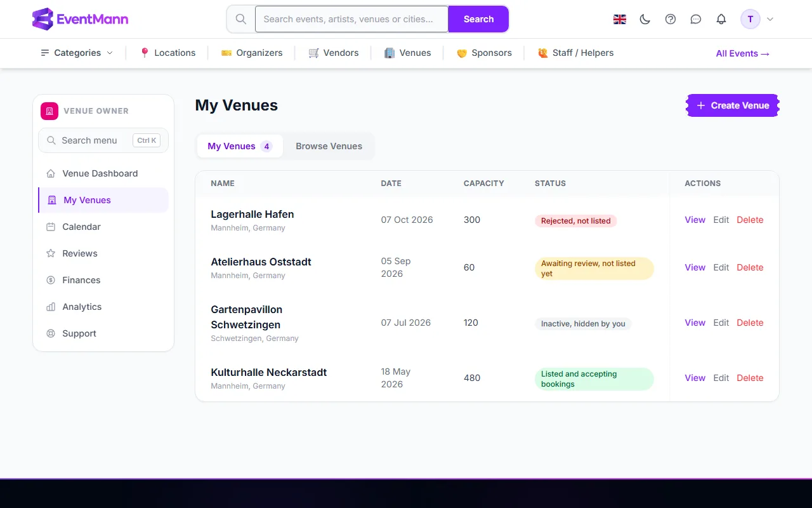
Task: Select My Venues in sidebar
Action: click(x=103, y=200)
